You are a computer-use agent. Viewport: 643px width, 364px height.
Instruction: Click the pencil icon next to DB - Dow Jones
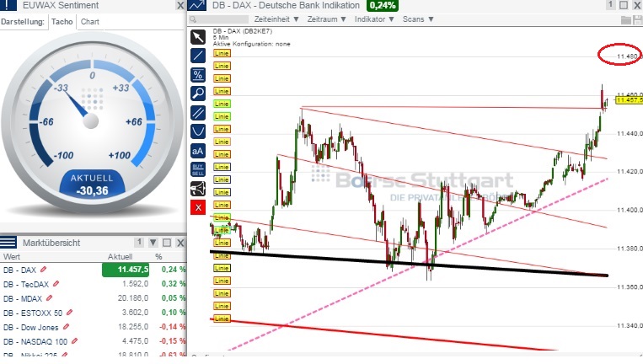(67, 327)
